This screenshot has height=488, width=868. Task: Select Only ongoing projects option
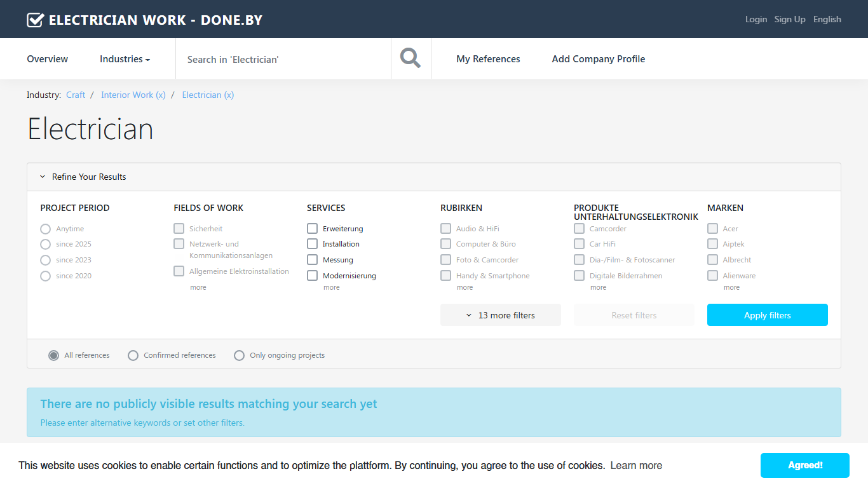[x=239, y=355]
